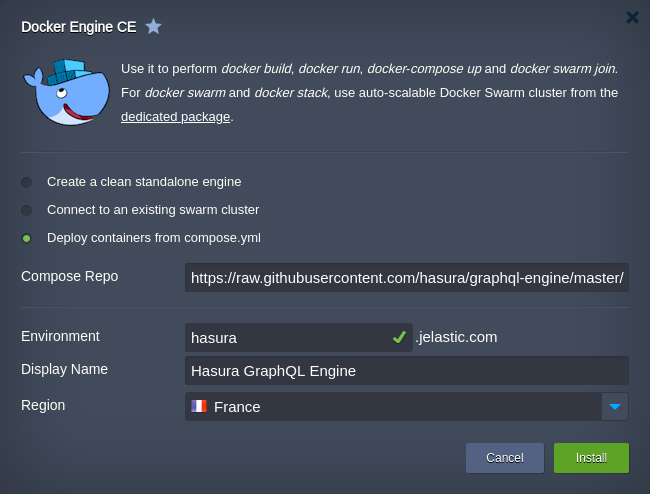This screenshot has width=650, height=494.
Task: Click the Region label
Action: (43, 405)
